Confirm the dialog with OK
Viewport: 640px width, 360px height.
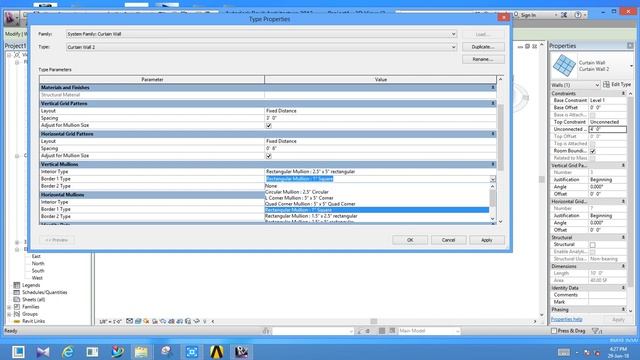coord(410,240)
